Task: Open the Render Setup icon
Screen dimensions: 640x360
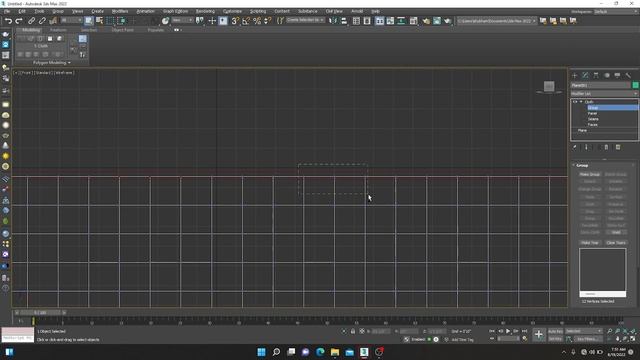Action: (426, 21)
